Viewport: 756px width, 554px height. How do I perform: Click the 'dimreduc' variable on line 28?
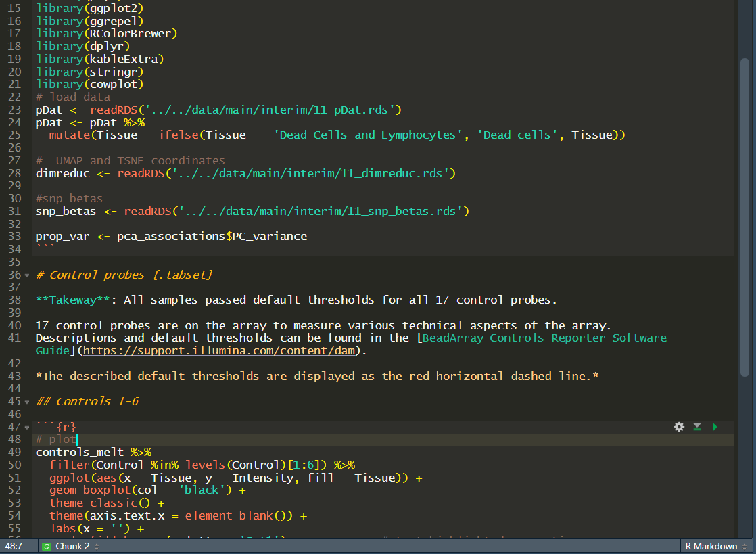tap(63, 174)
